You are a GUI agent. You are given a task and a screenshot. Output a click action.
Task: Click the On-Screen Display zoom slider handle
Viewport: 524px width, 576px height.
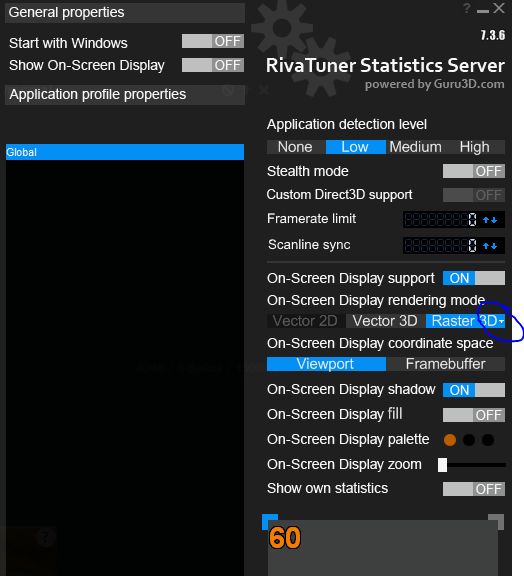[x=442, y=465]
